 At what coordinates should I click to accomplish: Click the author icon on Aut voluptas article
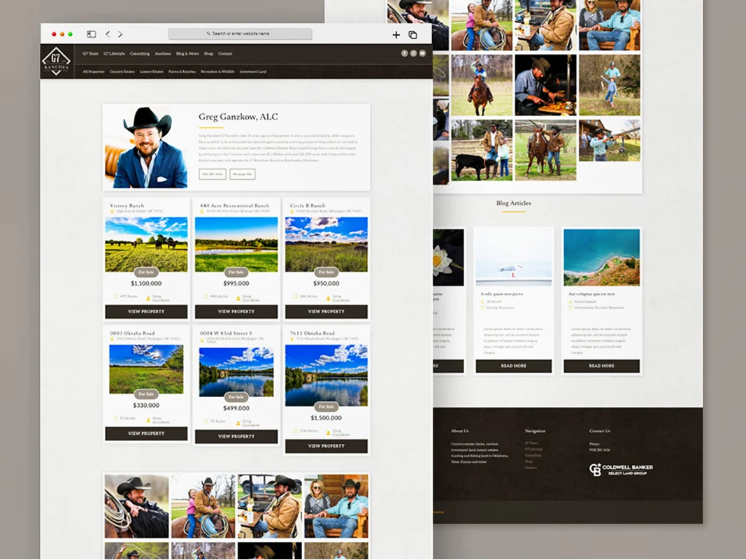[570, 301]
